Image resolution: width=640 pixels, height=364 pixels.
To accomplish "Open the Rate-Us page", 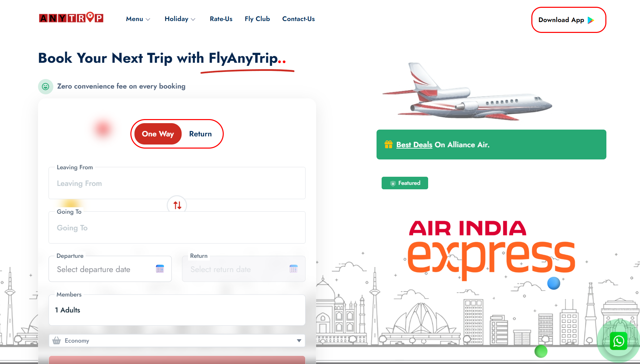I will [x=221, y=19].
